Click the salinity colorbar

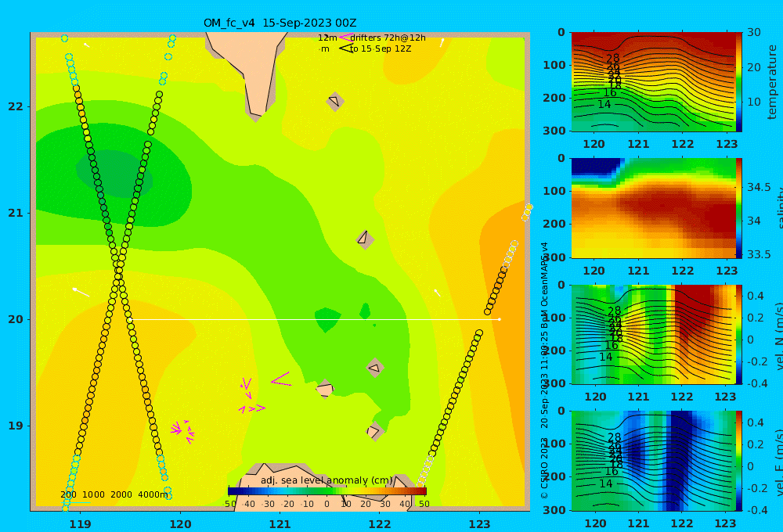pyautogui.click(x=739, y=208)
